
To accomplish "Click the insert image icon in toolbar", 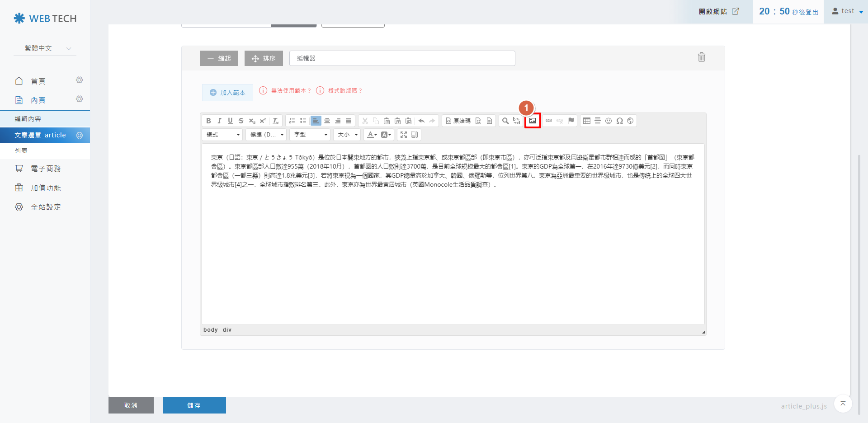I will 533,121.
